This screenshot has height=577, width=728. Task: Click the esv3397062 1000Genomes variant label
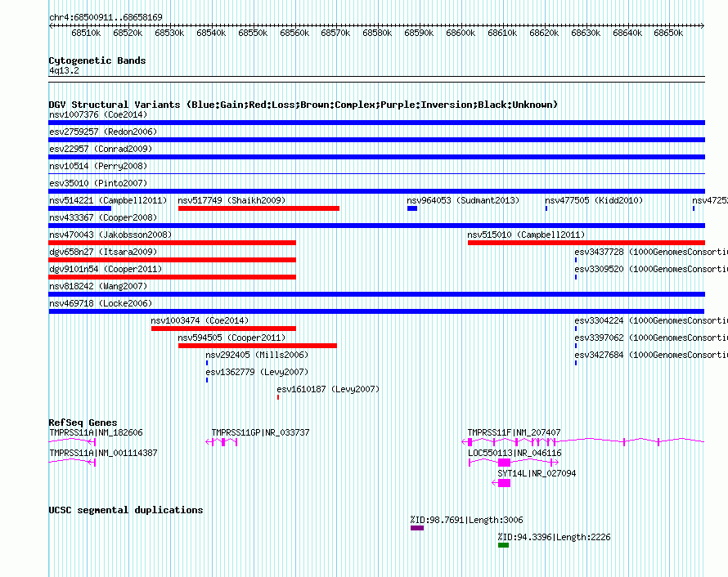651,338
